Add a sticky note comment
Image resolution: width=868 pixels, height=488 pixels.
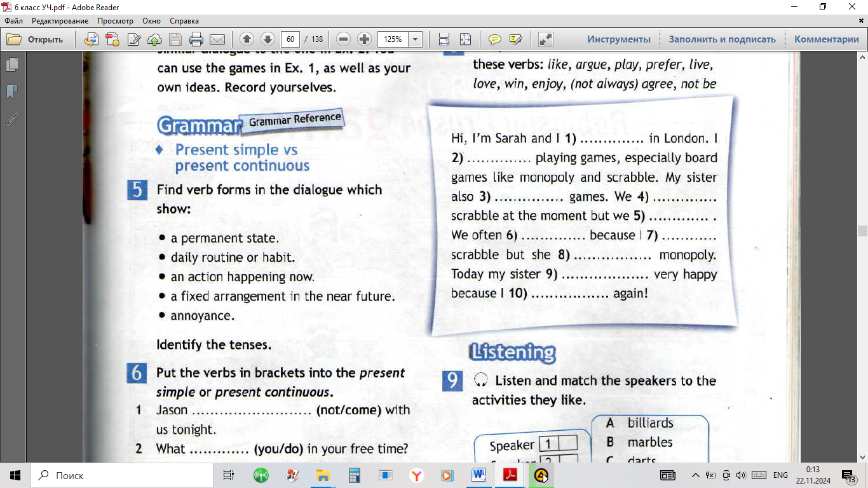click(494, 39)
